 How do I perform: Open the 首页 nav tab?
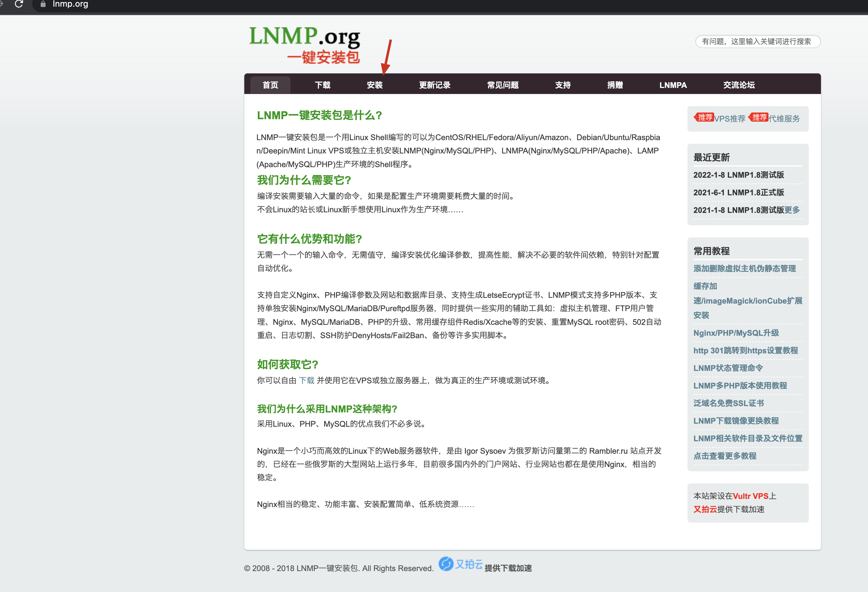coord(270,85)
